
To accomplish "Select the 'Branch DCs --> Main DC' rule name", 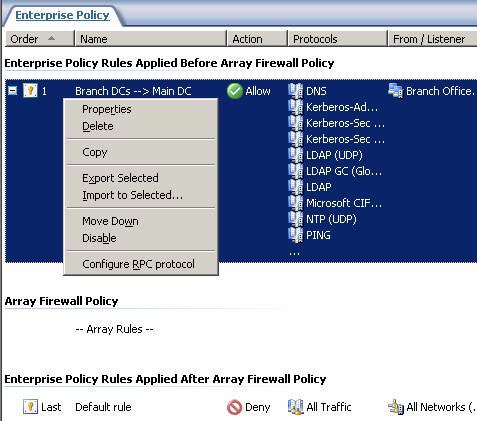I will click(133, 91).
